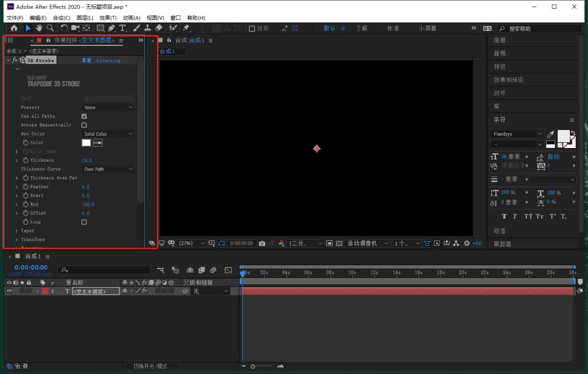Go to the Home screen icon
This screenshot has width=588, height=374.
click(14, 28)
